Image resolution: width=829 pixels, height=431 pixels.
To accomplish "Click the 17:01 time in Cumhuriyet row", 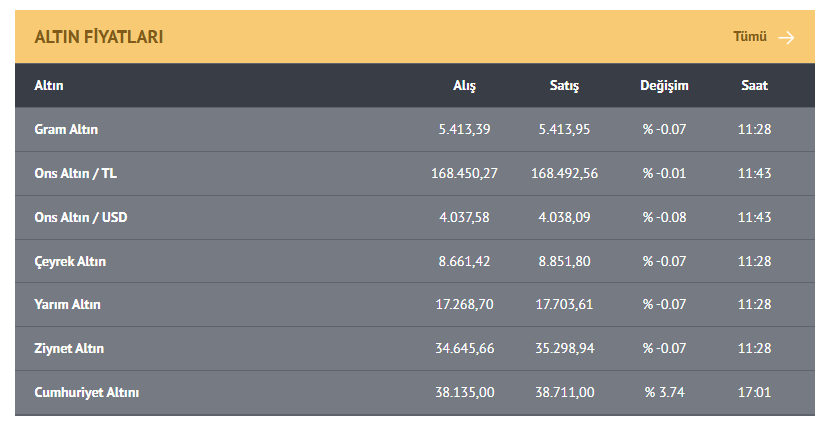I will [x=754, y=393].
